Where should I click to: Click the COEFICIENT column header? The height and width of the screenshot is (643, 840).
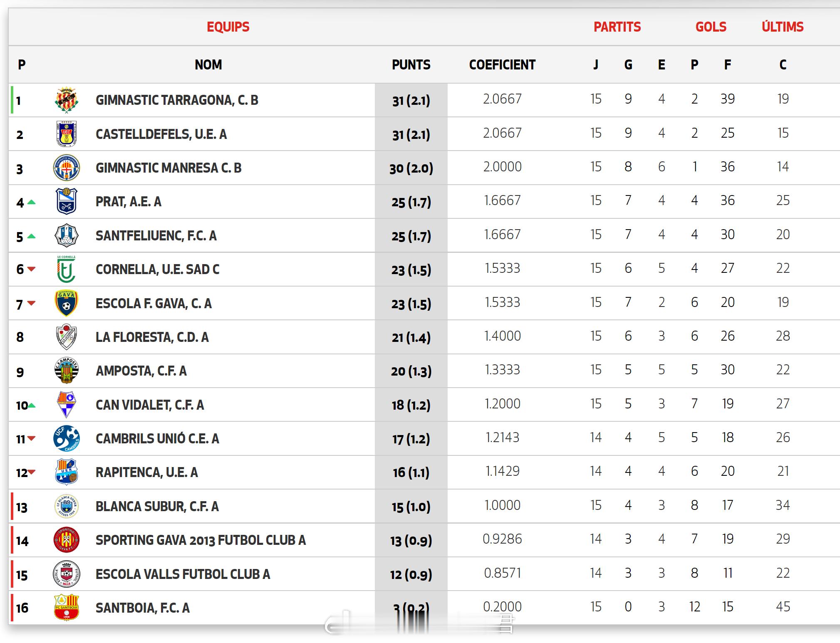[502, 65]
